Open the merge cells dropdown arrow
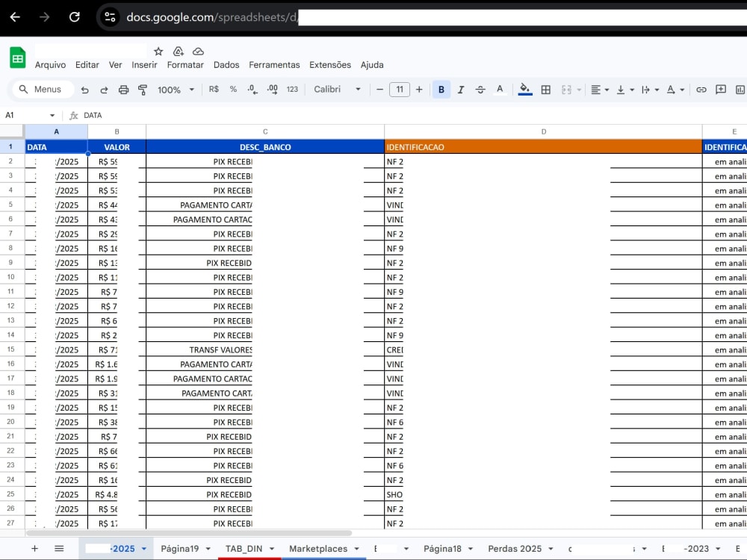 click(579, 90)
